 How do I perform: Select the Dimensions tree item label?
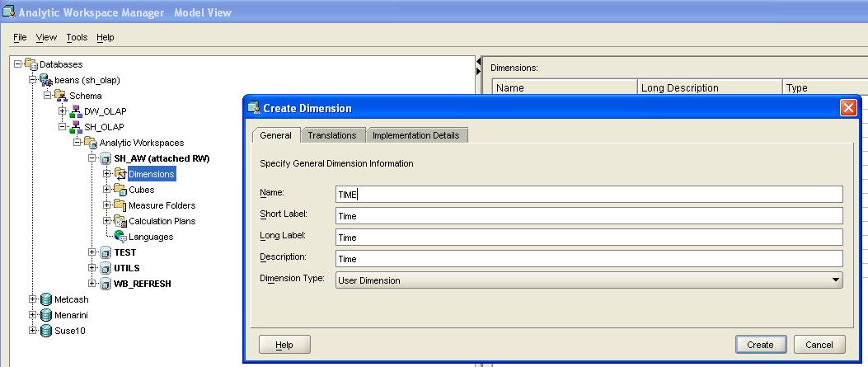pyautogui.click(x=152, y=174)
